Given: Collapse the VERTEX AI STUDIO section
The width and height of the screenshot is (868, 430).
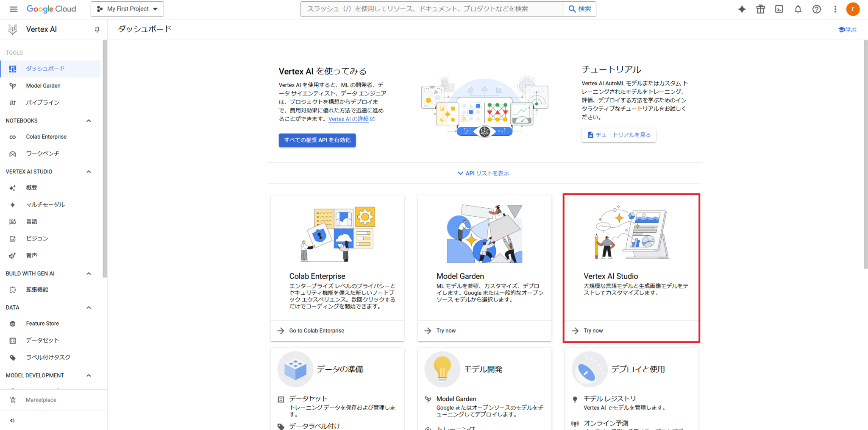Looking at the screenshot, I should coord(89,172).
